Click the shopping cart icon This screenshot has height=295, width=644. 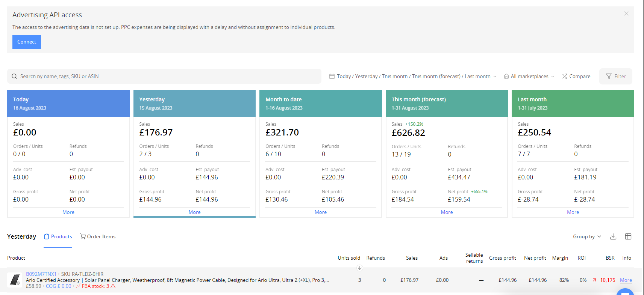click(x=83, y=236)
